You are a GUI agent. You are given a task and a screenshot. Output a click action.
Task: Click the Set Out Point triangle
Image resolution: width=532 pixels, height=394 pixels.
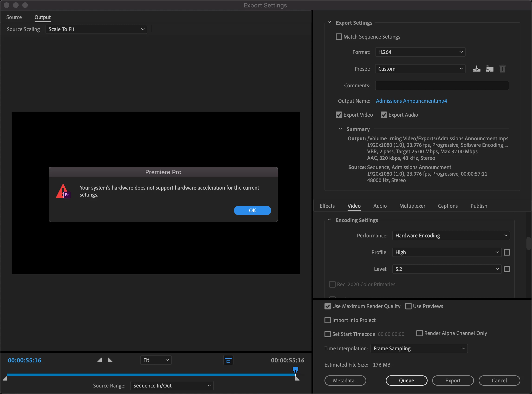(x=110, y=360)
